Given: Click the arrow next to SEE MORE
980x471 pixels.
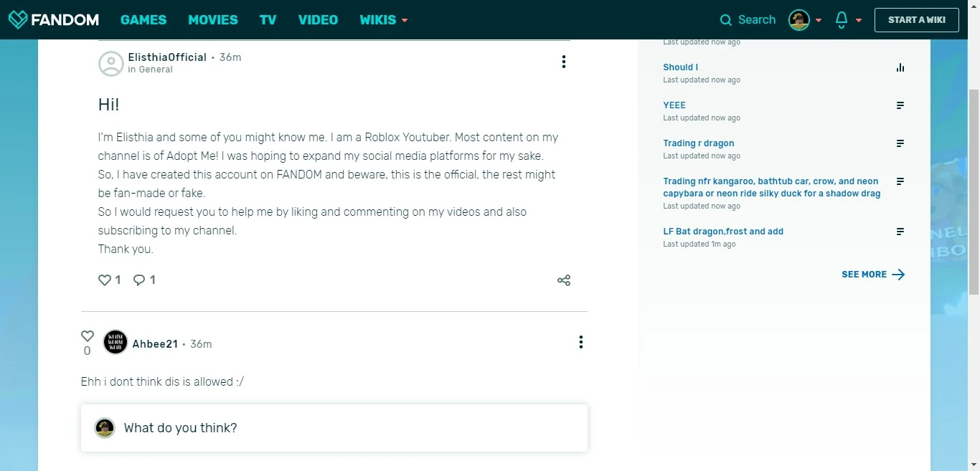Looking at the screenshot, I should click(898, 275).
